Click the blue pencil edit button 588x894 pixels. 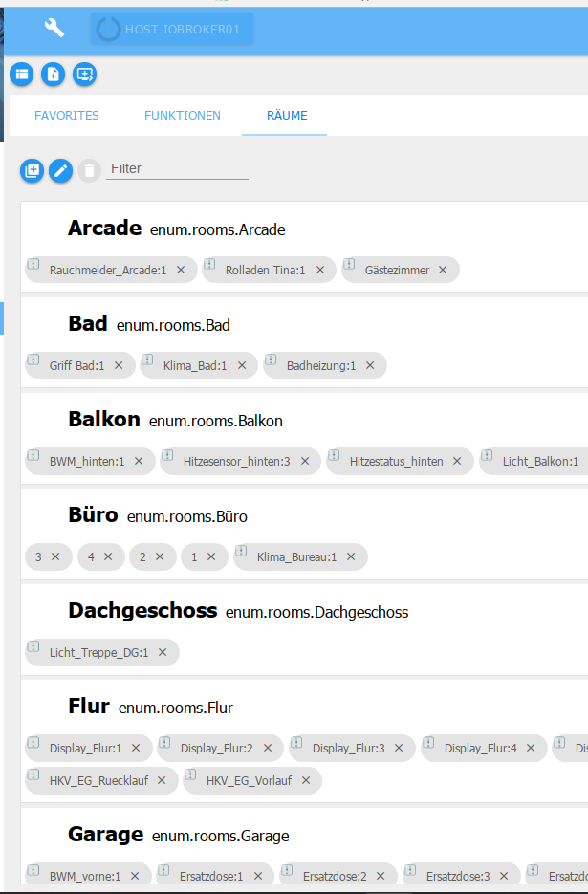[x=60, y=170]
